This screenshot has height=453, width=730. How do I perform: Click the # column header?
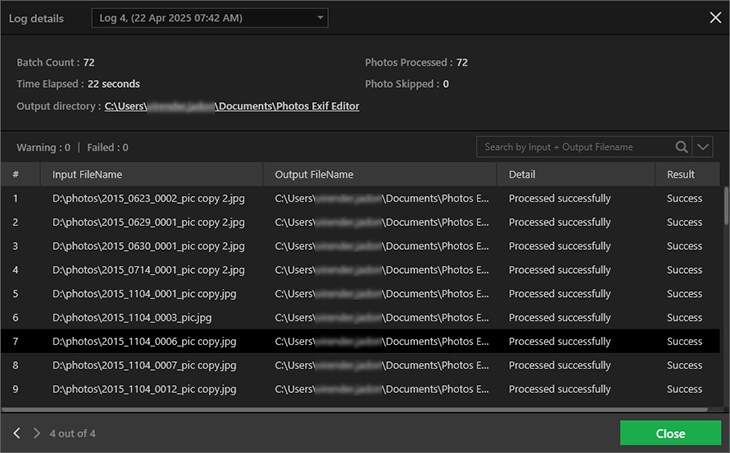tap(16, 174)
